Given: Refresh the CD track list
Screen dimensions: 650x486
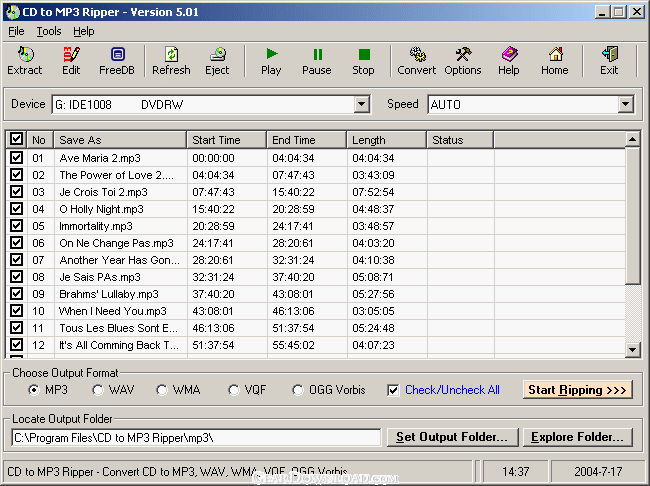Looking at the screenshot, I should pyautogui.click(x=171, y=61).
